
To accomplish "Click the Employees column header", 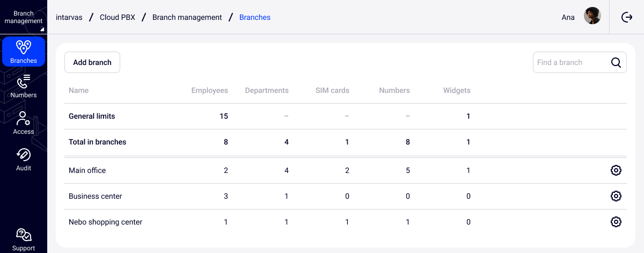I will [210, 90].
